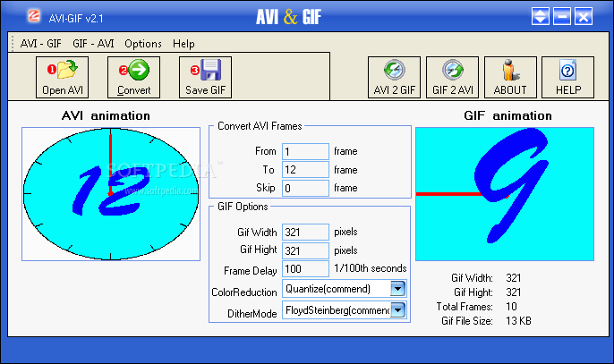Click the AVI animation clock preview
Screen dimensions: 614x364
(111, 194)
